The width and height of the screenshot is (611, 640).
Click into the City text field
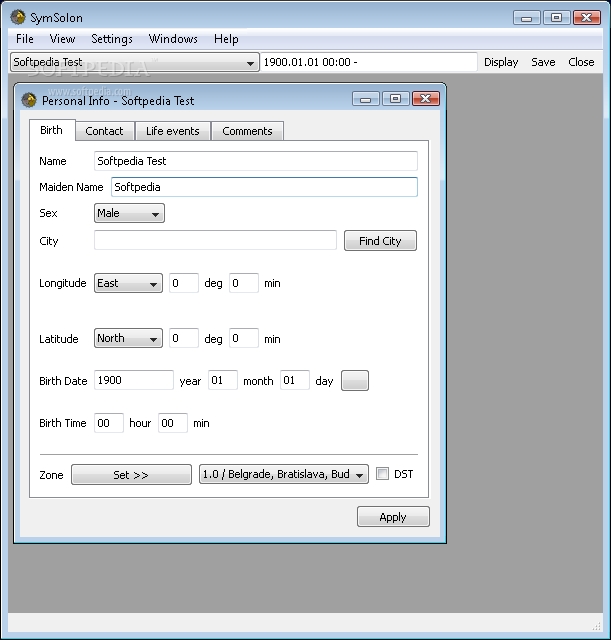[x=215, y=241]
